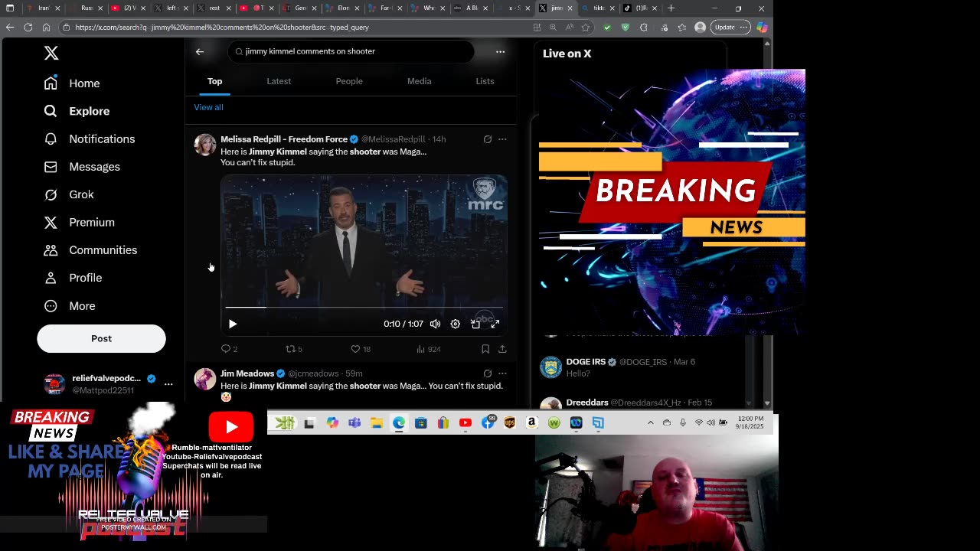
Task: Switch to the People tab
Action: coord(349,81)
